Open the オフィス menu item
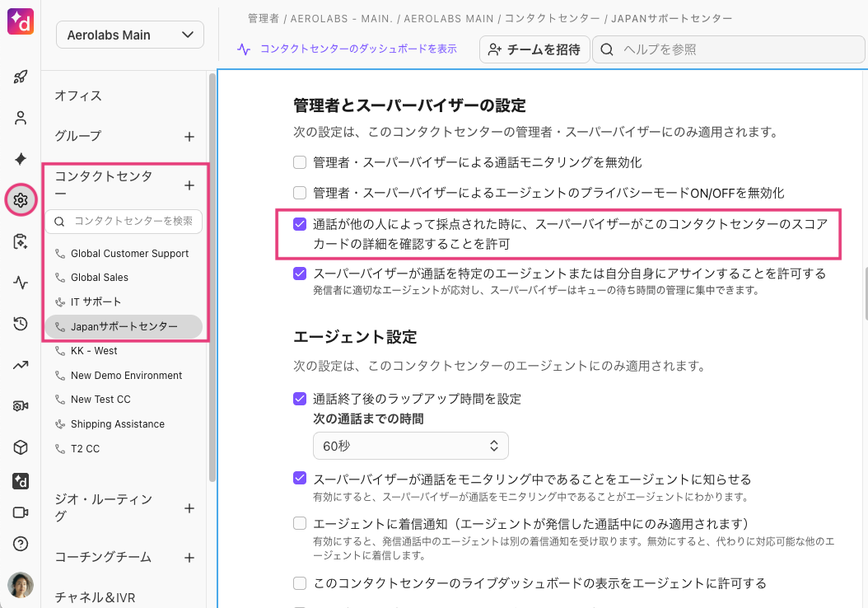 pos(78,96)
